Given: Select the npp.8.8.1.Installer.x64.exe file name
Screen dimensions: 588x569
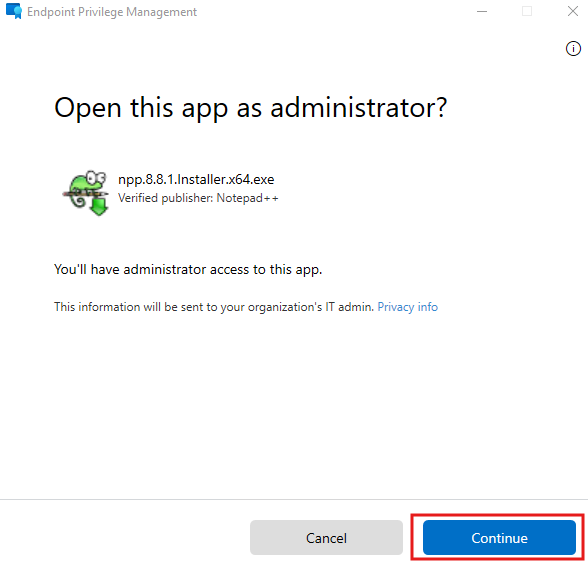Looking at the screenshot, I should 196,179.
